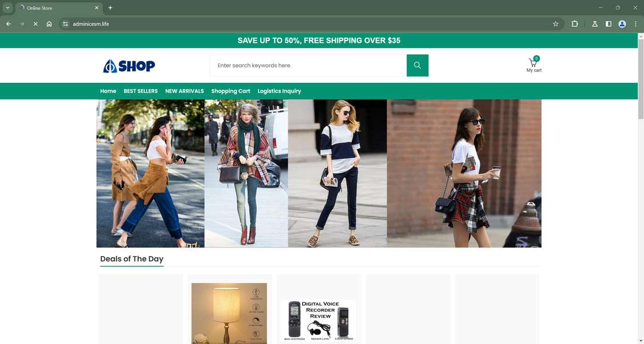Open the table lamp product thumbnail

pos(229,313)
